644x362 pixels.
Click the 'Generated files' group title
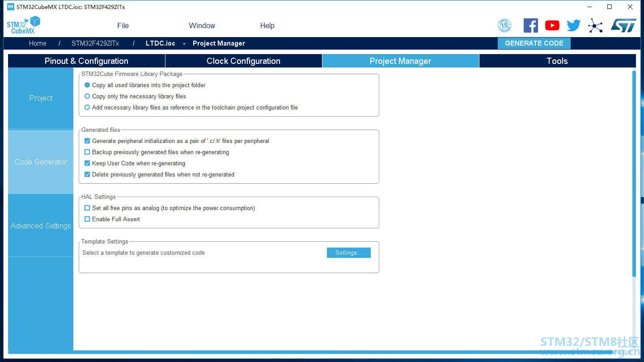tap(101, 130)
